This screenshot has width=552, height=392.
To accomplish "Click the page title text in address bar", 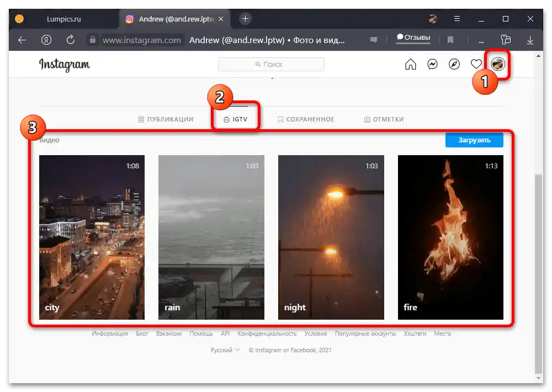I will pyautogui.click(x=267, y=40).
